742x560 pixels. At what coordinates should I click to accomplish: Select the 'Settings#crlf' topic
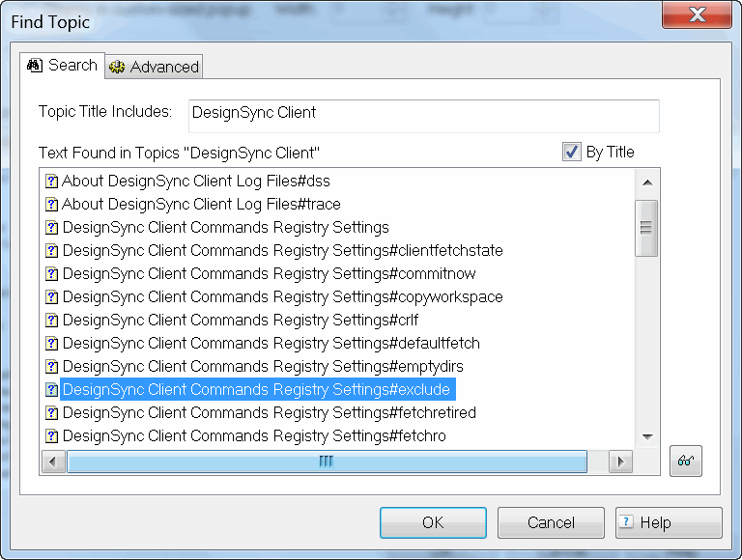241,321
